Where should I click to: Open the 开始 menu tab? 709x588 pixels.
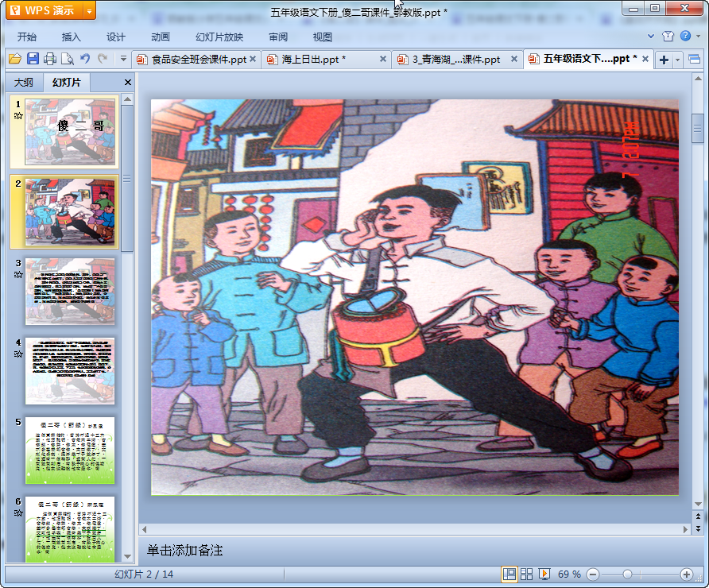27,37
